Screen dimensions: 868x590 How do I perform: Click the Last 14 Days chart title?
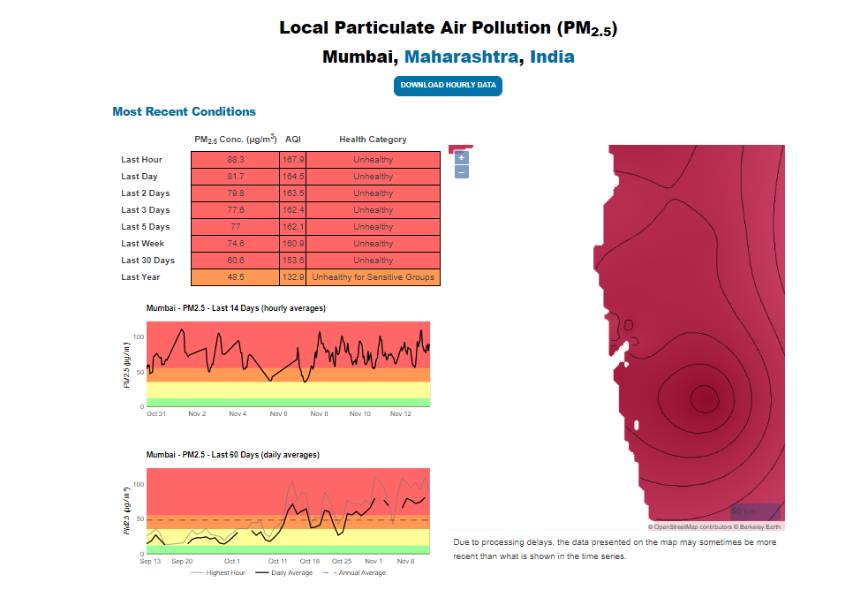pos(236,308)
